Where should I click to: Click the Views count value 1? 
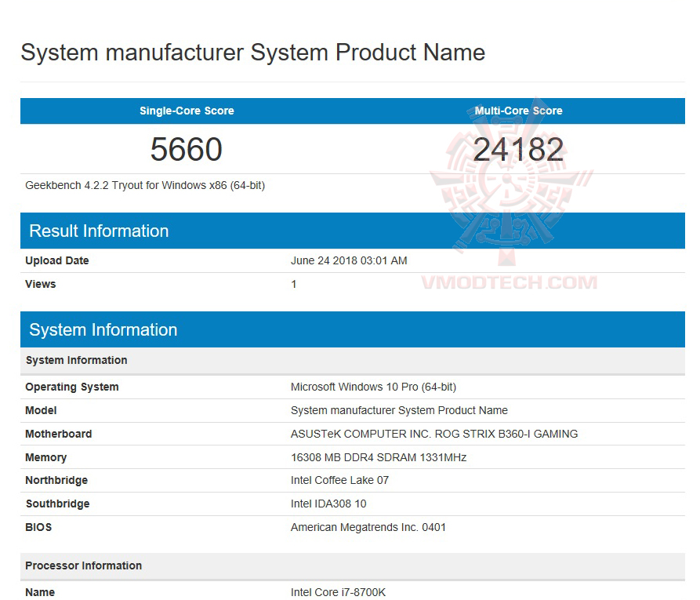[x=294, y=284]
